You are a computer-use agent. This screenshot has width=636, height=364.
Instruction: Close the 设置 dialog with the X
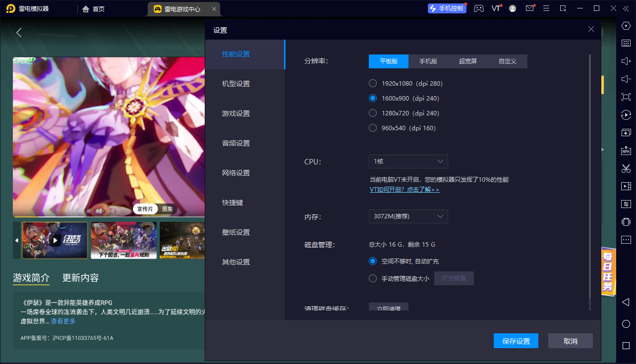tap(591, 29)
